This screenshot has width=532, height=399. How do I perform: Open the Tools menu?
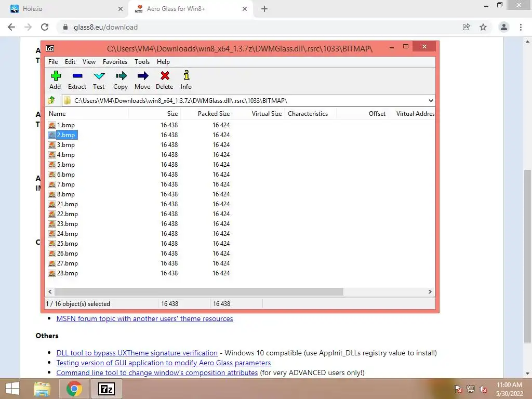142,62
